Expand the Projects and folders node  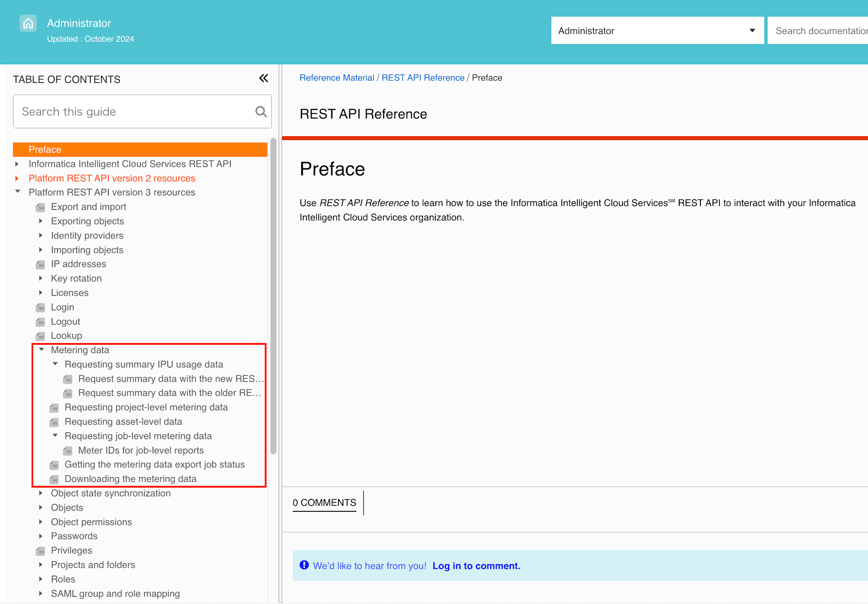pos(40,565)
